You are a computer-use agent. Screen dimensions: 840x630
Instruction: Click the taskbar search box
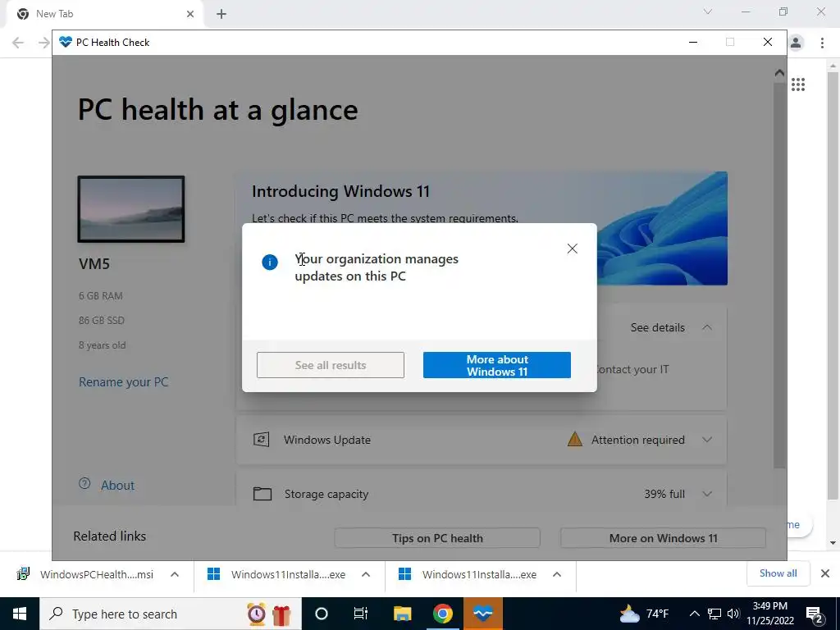(x=171, y=614)
